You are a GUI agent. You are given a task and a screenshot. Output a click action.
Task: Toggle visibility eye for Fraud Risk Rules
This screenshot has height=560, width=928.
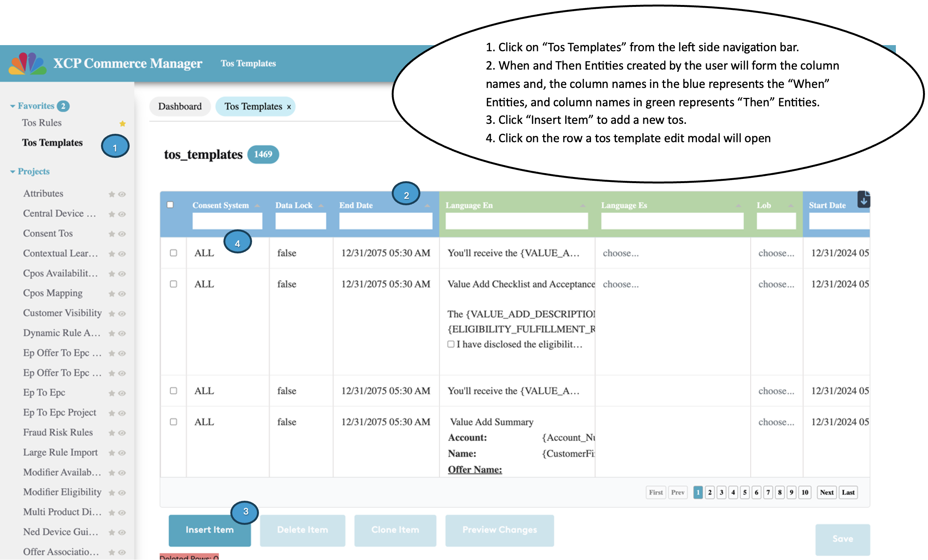[122, 433]
